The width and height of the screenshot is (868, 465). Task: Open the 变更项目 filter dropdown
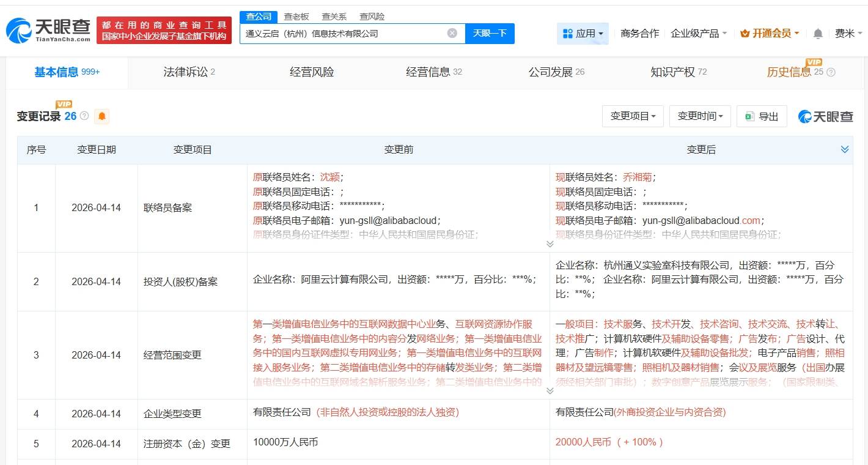[x=633, y=116]
